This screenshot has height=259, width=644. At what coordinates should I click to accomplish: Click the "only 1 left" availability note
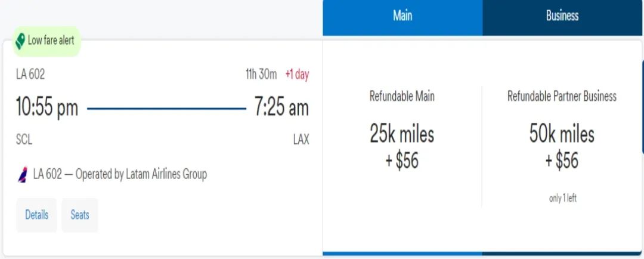pos(562,199)
